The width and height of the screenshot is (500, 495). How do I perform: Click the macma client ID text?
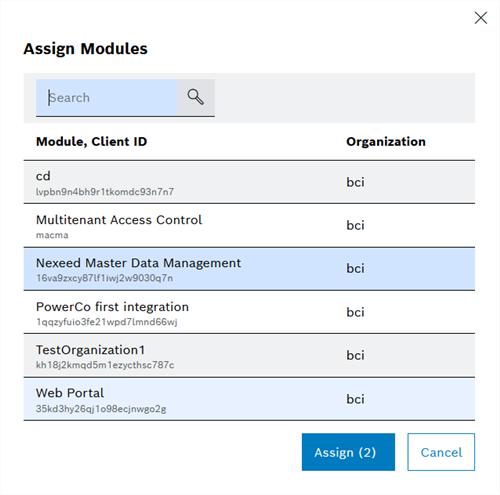click(52, 235)
